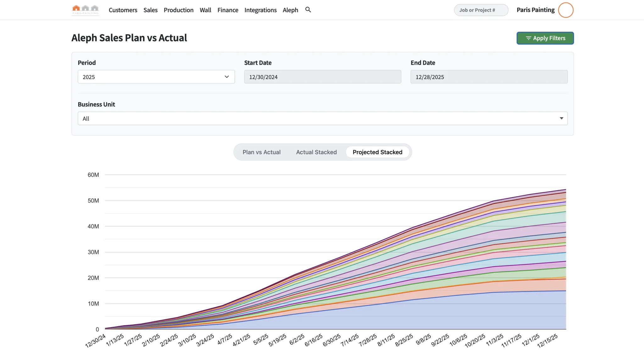644x351 pixels.
Task: Switch chart view to Plan vs Actual
Action: point(261,152)
